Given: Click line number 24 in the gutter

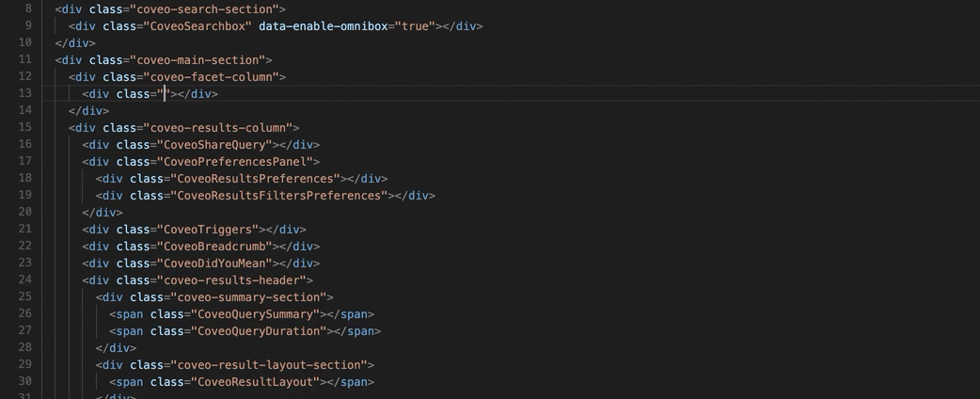Looking at the screenshot, I should coord(25,279).
